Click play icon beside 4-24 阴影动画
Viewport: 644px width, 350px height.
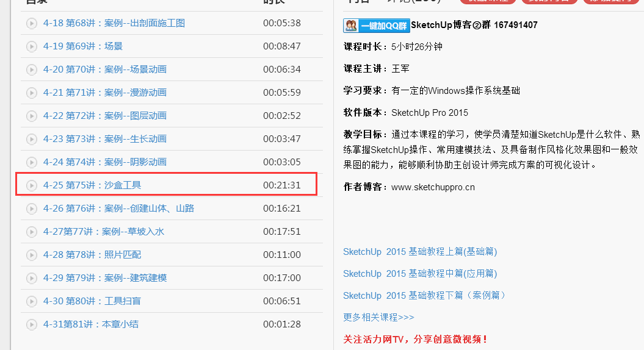32,162
